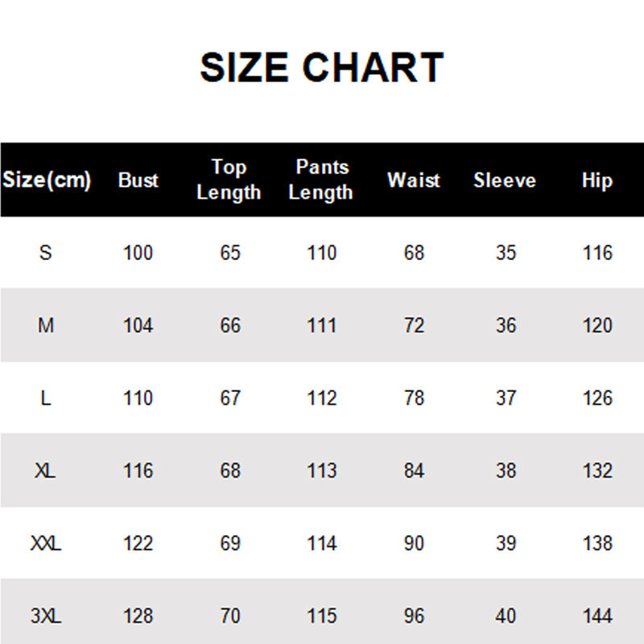Select waist value 78 in L row
The image size is (644, 644).
point(414,398)
